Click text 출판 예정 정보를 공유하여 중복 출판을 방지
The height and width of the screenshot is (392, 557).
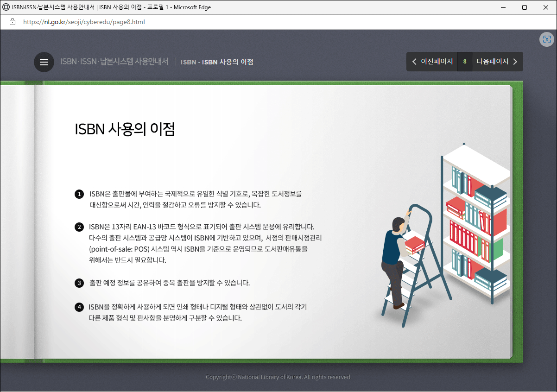click(x=170, y=283)
